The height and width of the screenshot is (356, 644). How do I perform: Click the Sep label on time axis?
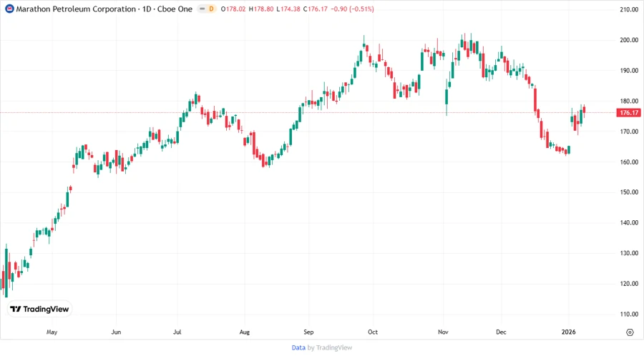click(x=308, y=332)
